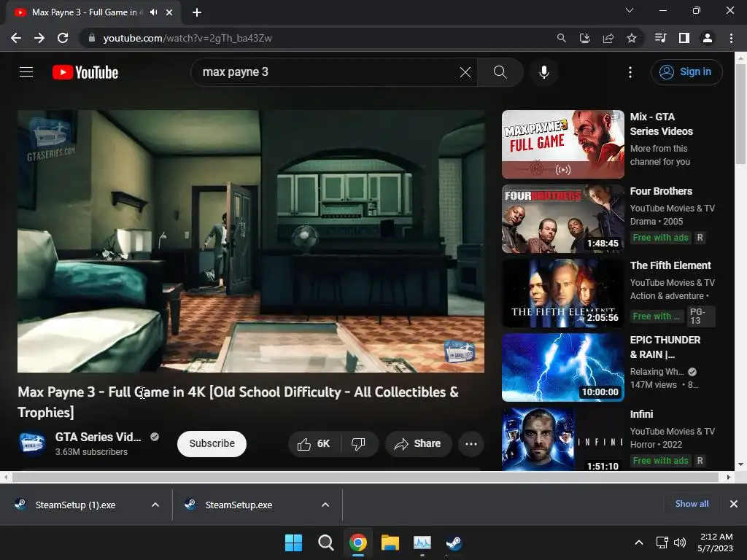Open Infini movie thumbnail

(x=562, y=439)
